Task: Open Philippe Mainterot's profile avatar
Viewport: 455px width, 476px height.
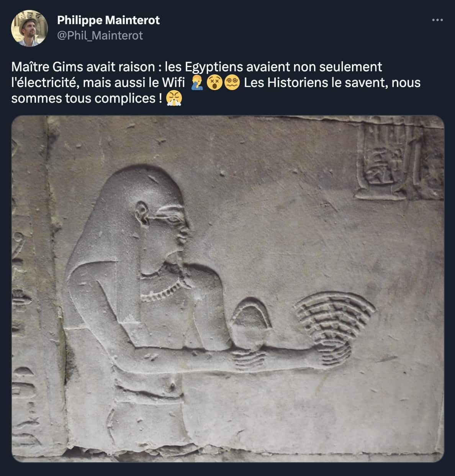Action: [29, 28]
